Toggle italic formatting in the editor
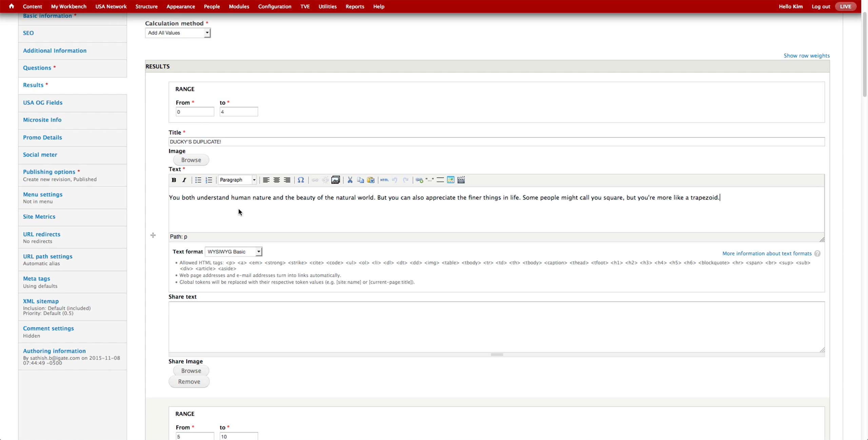Screen dimensions: 868x440 tap(184, 180)
